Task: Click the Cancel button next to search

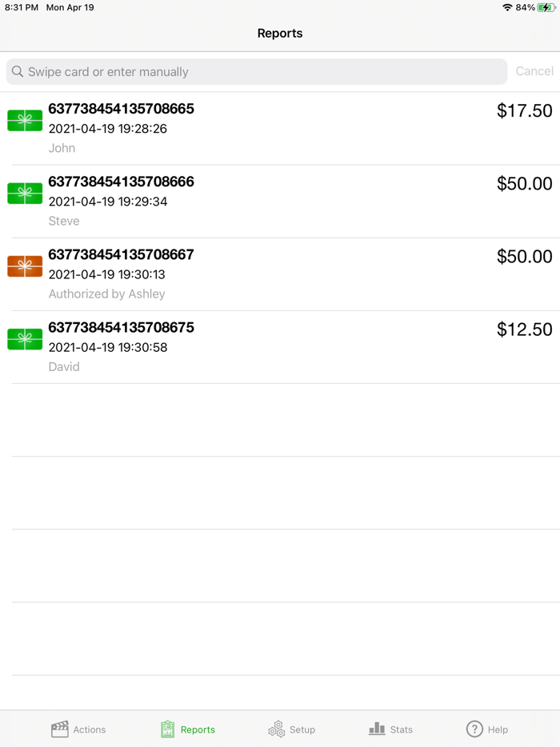Action: point(534,71)
